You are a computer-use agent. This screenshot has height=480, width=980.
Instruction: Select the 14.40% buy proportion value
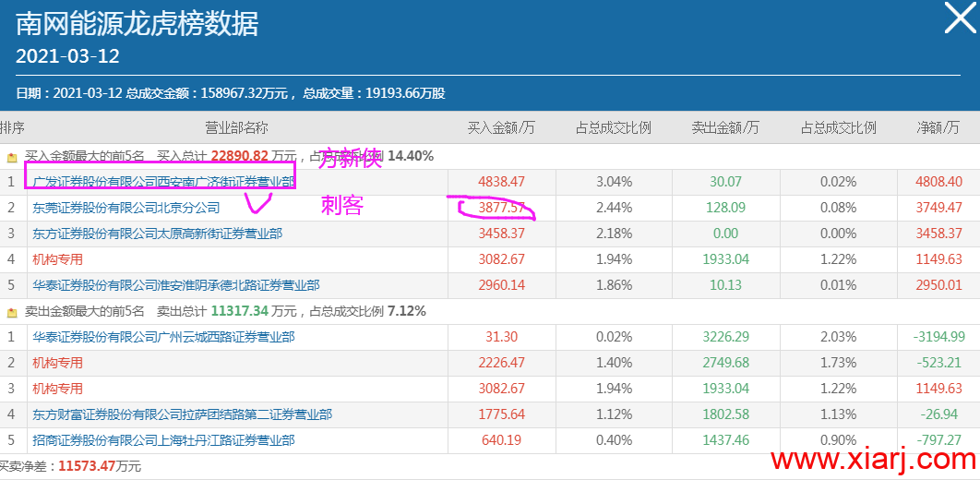[411, 156]
